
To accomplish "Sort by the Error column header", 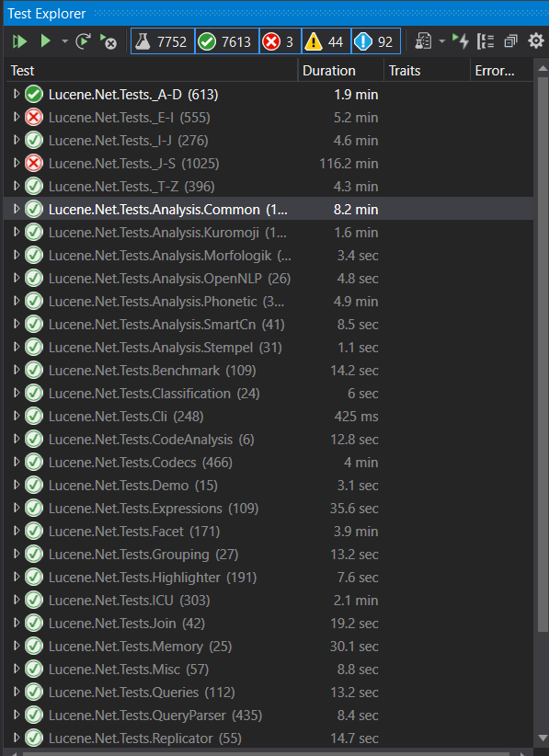I will [502, 71].
